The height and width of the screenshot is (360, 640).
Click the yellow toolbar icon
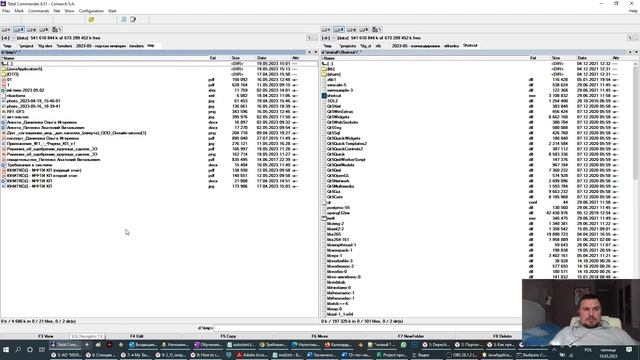tap(91, 20)
